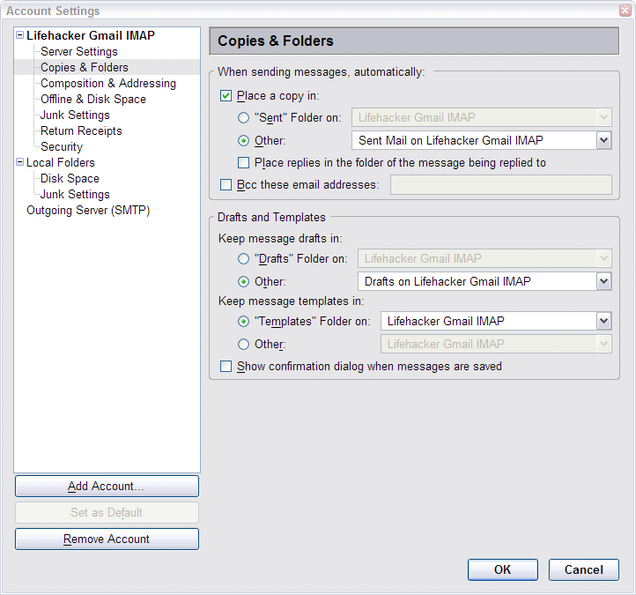636x595 pixels.
Task: Select "Drafts" Folder on radio button
Action: pyautogui.click(x=243, y=259)
